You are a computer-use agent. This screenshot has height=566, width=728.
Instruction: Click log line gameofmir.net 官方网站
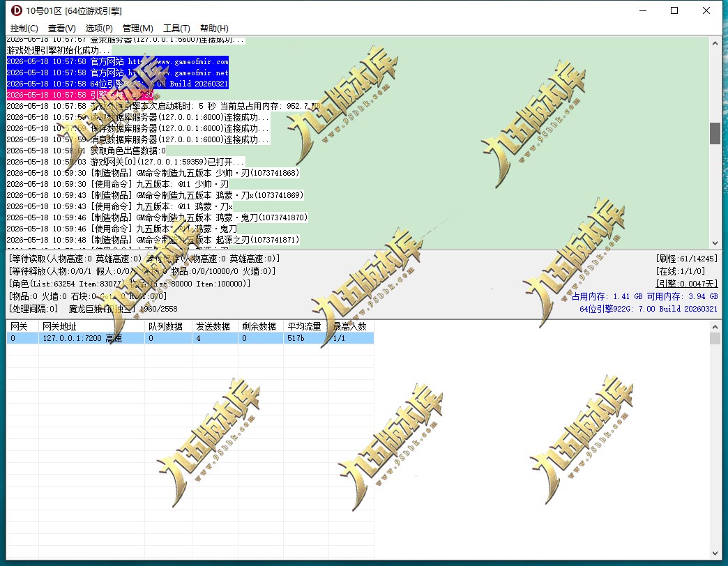click(117, 72)
